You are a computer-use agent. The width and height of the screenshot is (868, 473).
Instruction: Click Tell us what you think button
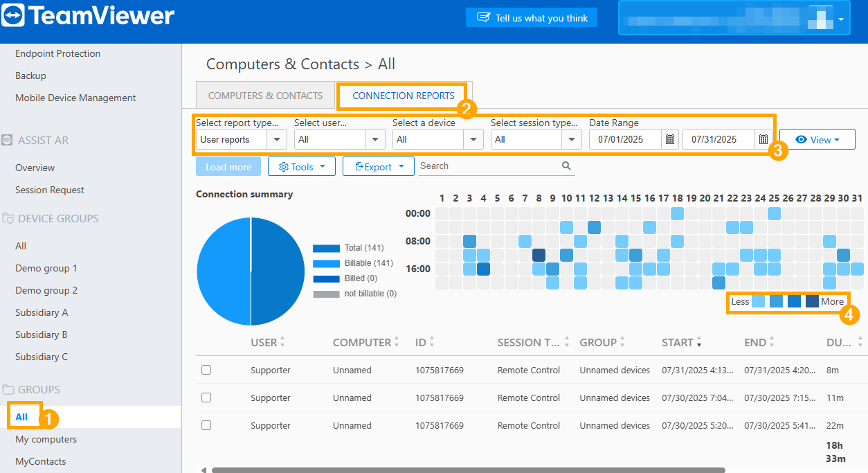(x=532, y=18)
